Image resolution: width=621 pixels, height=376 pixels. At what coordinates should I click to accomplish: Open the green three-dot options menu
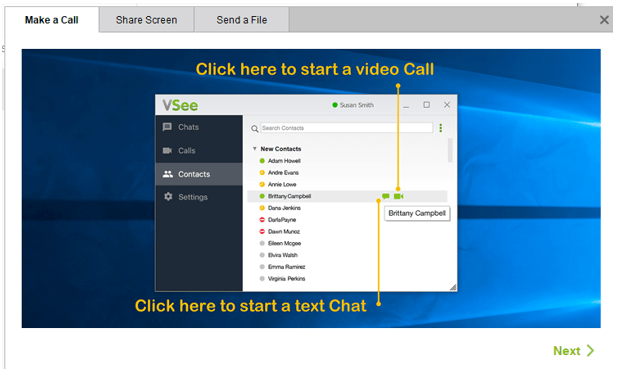coord(440,128)
